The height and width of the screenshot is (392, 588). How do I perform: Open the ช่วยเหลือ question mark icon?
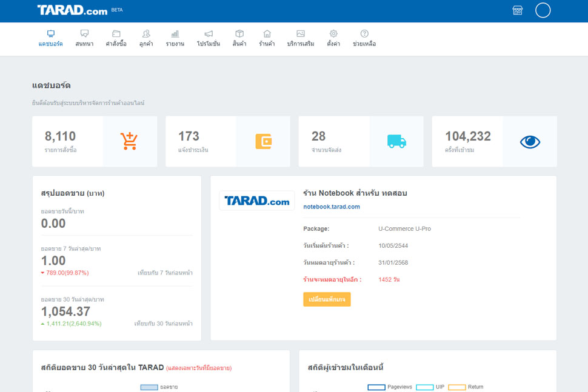pyautogui.click(x=364, y=34)
